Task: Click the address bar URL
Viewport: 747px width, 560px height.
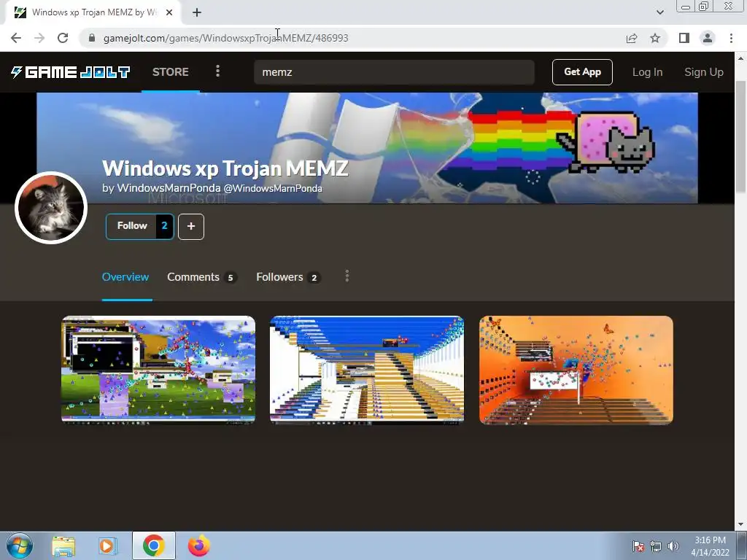Action: [226, 38]
